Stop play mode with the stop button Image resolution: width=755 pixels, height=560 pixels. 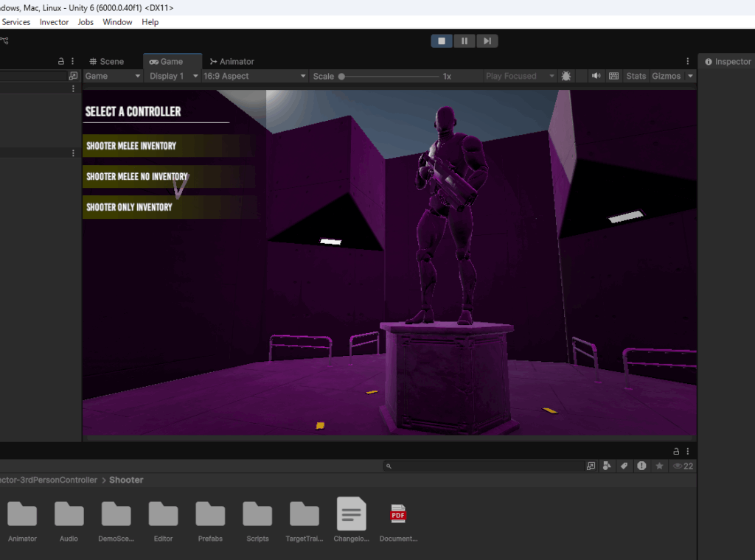(442, 41)
